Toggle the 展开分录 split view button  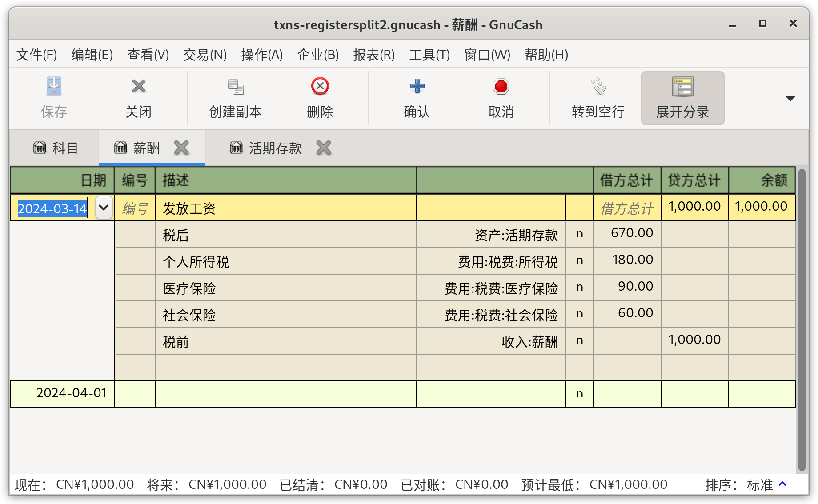(682, 98)
